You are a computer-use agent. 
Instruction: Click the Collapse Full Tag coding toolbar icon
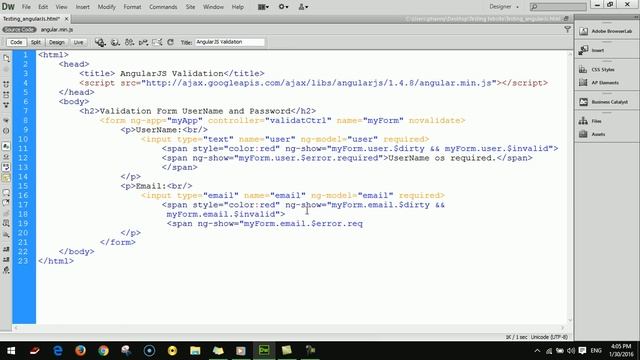(x=6, y=84)
